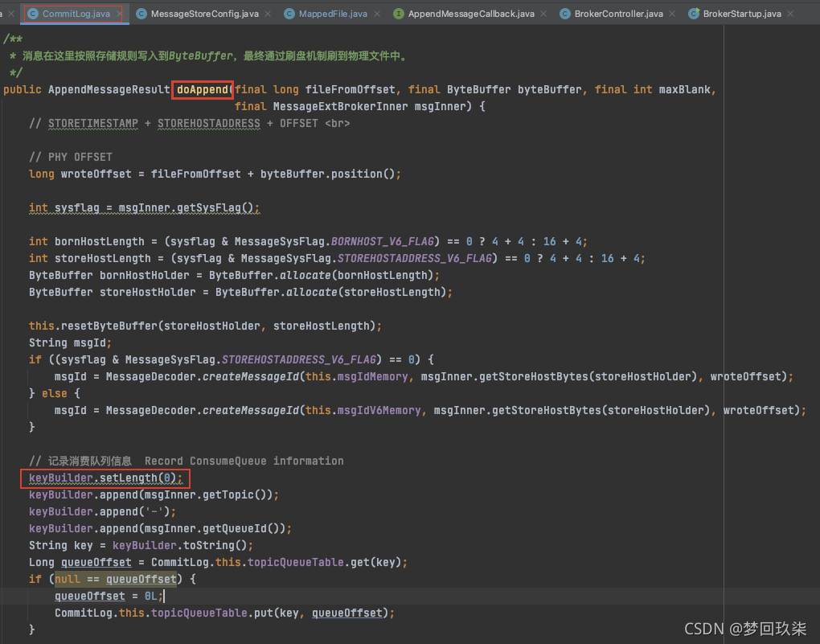This screenshot has height=644, width=820.
Task: Click the class icon on CommitLog.java tab
Action: (x=33, y=14)
